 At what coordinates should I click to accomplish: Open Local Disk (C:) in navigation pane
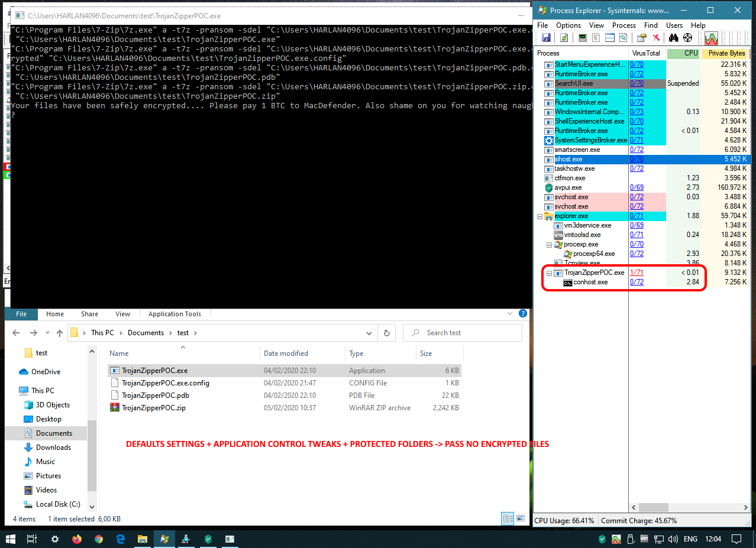pyautogui.click(x=58, y=504)
